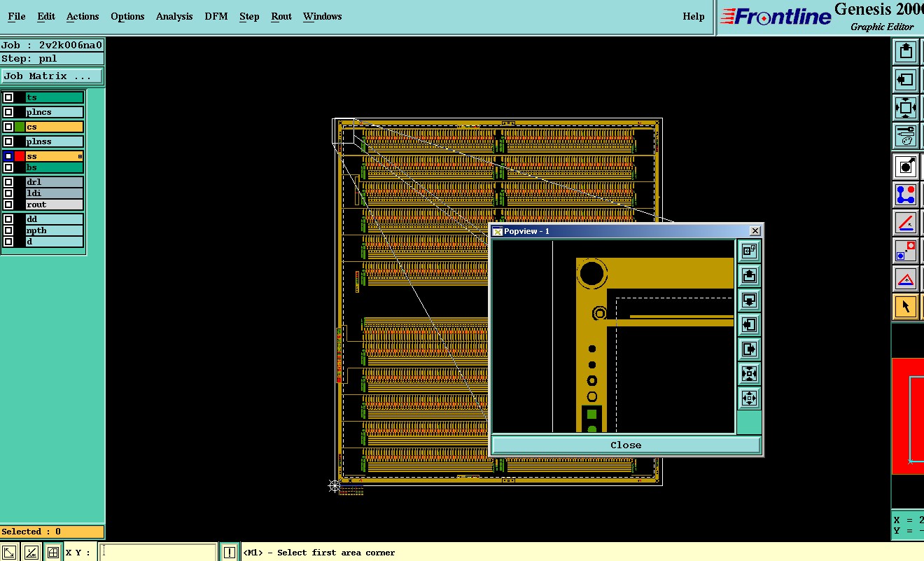Click the X Y coordinate input field

tap(159, 553)
